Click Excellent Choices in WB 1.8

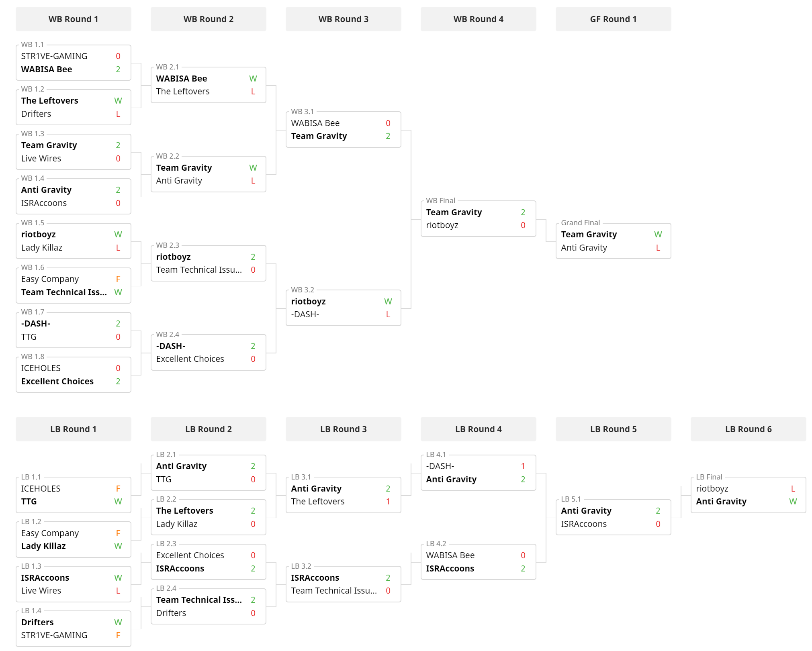click(57, 381)
